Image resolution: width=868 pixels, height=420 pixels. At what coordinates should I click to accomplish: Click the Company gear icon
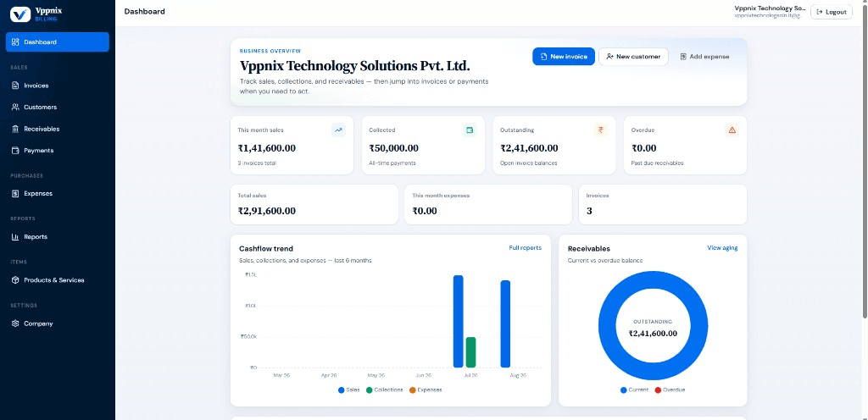pyautogui.click(x=15, y=323)
